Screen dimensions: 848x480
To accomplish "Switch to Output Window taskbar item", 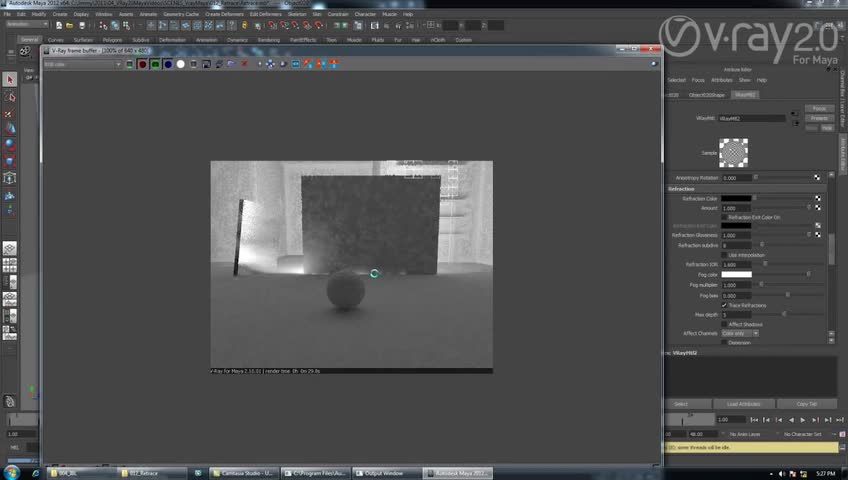I will click(386, 474).
